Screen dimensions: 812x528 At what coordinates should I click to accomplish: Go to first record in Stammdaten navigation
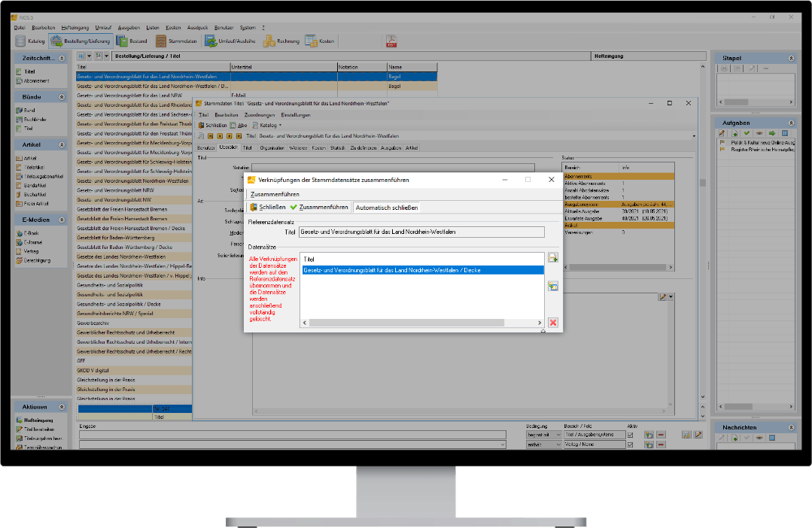(x=210, y=136)
